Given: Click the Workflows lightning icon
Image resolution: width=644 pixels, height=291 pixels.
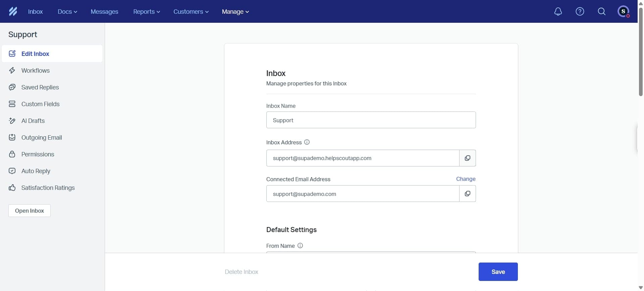Looking at the screenshot, I should click(x=12, y=70).
